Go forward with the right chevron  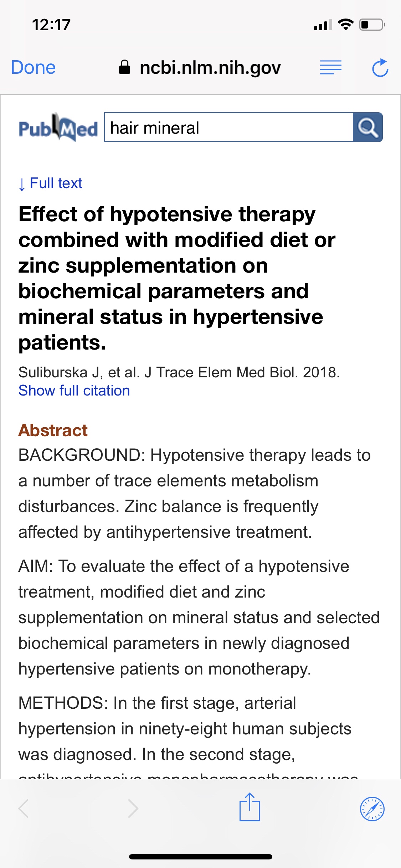133,808
